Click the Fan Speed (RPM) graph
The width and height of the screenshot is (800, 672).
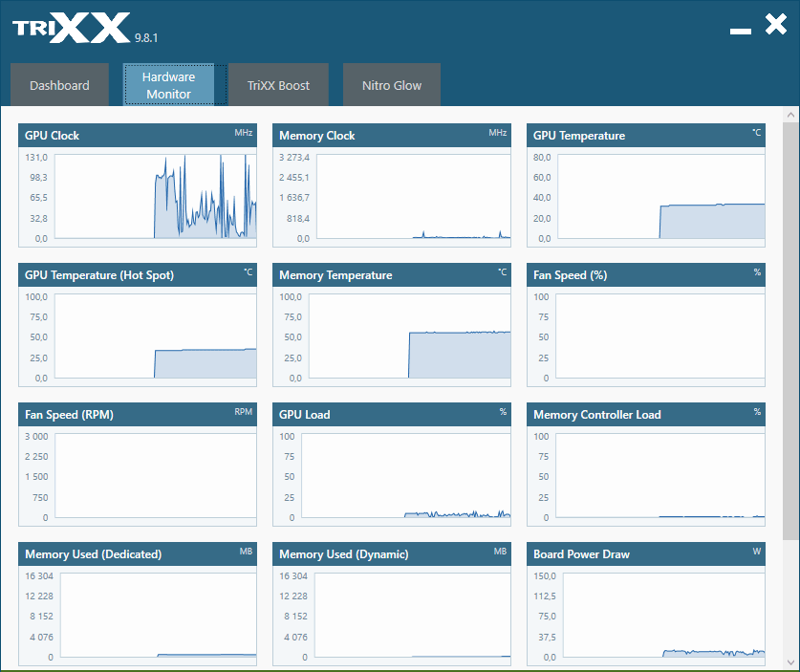pyautogui.click(x=155, y=475)
